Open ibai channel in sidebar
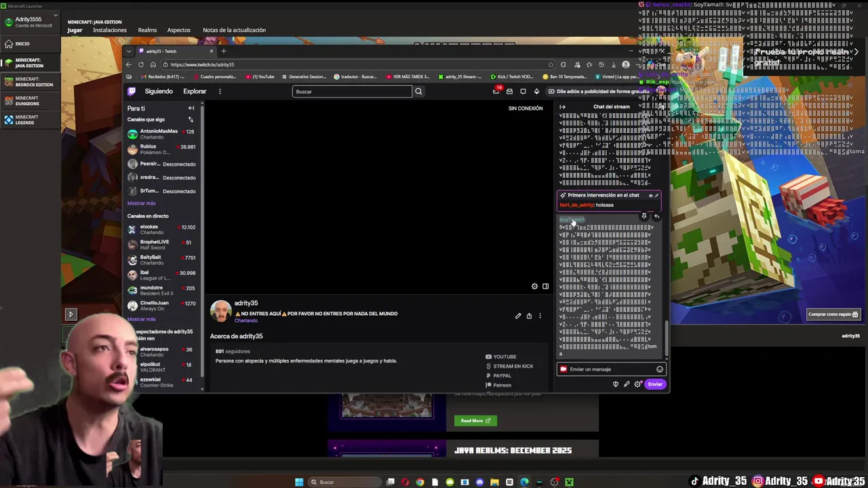Image resolution: width=868 pixels, height=488 pixels. click(x=162, y=275)
